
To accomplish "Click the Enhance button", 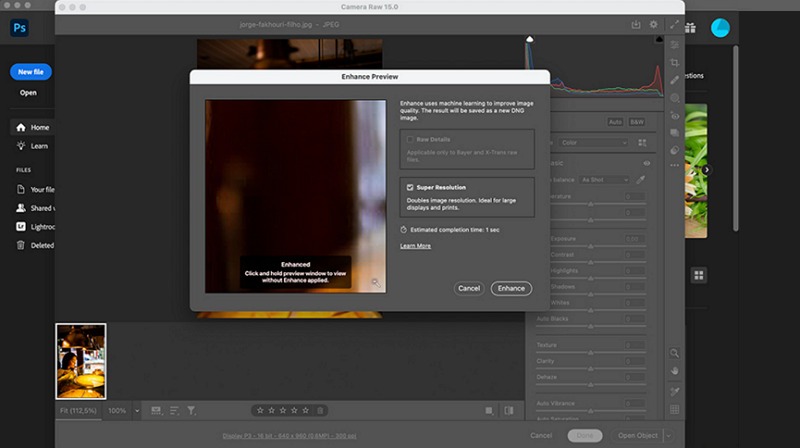I will coord(511,288).
